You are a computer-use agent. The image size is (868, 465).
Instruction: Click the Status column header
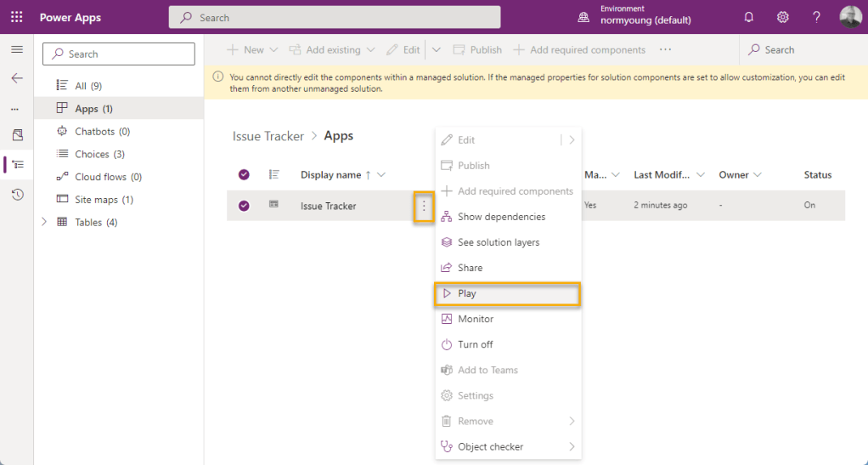818,174
